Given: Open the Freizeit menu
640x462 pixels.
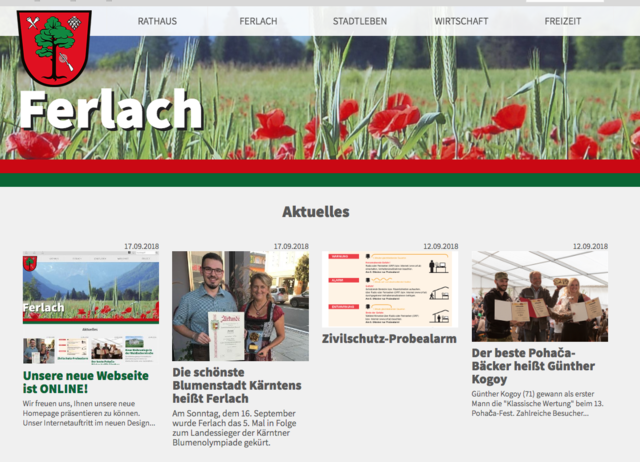Looking at the screenshot, I should [562, 21].
